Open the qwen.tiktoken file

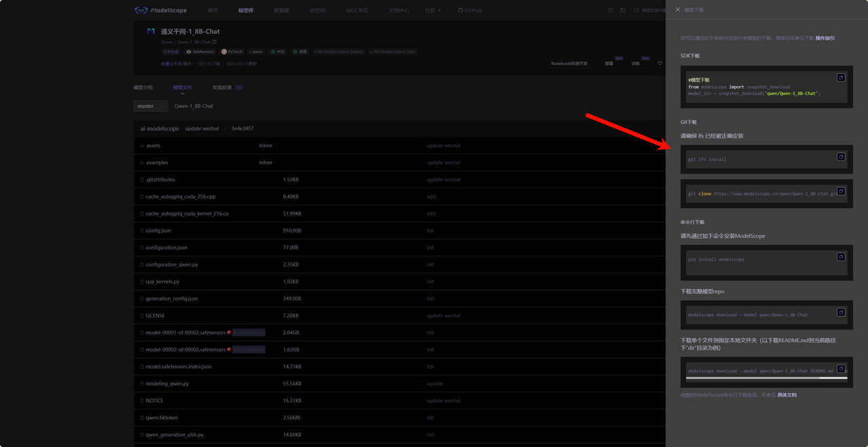point(161,417)
